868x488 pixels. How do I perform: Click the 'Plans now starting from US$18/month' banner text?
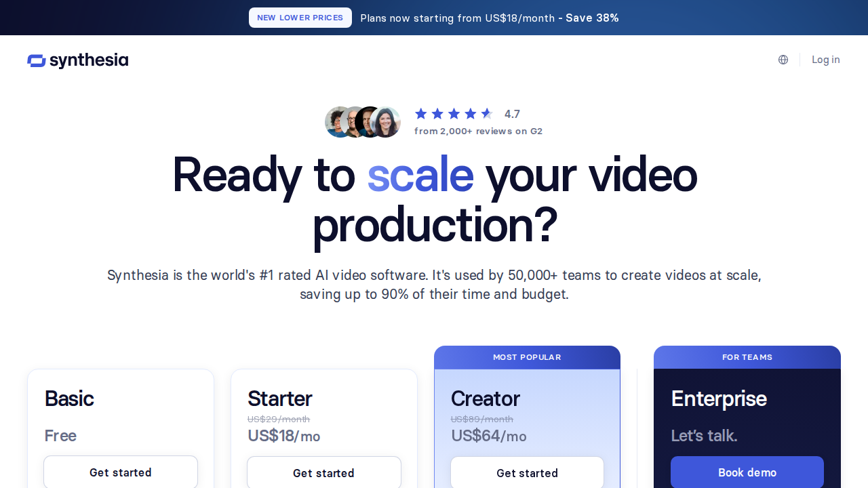click(458, 18)
